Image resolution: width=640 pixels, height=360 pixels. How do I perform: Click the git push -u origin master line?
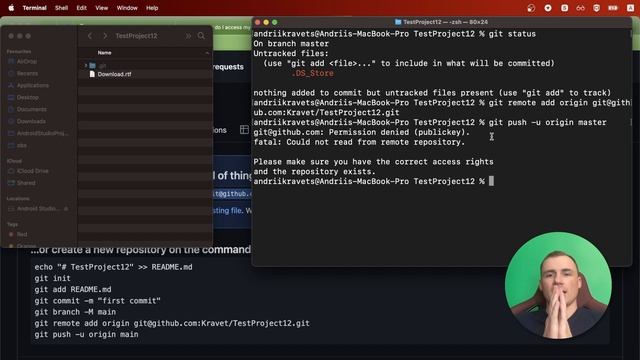click(x=547, y=122)
